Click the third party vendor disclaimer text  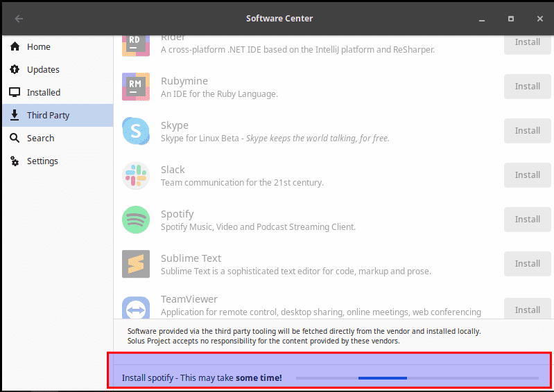point(304,337)
